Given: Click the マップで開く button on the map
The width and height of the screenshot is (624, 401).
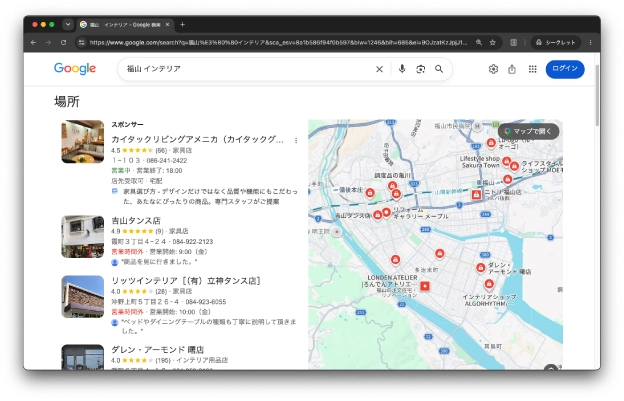Looking at the screenshot, I should tap(528, 131).
